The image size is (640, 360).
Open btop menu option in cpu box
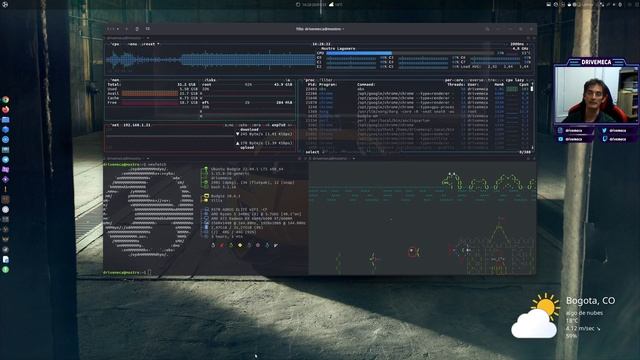(132, 44)
